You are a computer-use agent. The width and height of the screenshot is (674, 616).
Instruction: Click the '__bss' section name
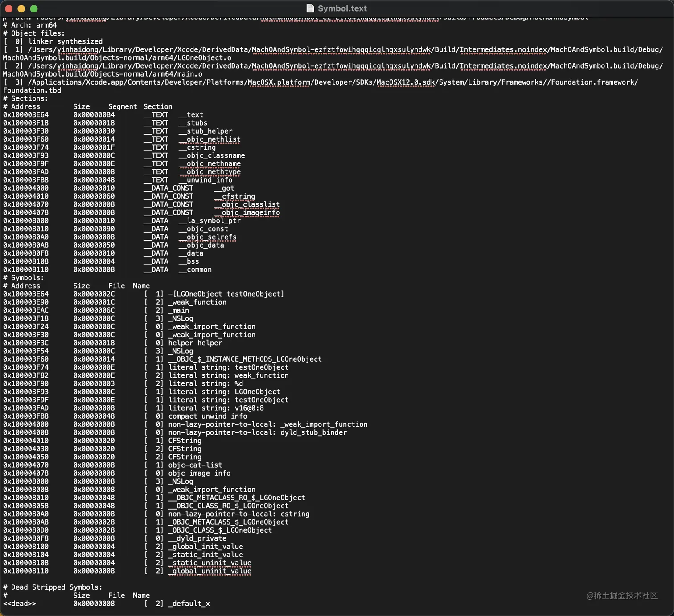[x=189, y=261]
